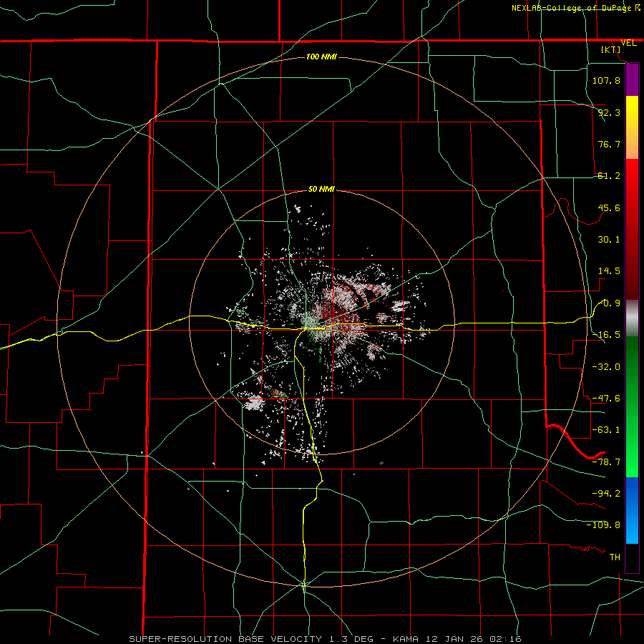Click the 61.2 velocity scale value
Screen dimensions: 644x644
tap(609, 176)
